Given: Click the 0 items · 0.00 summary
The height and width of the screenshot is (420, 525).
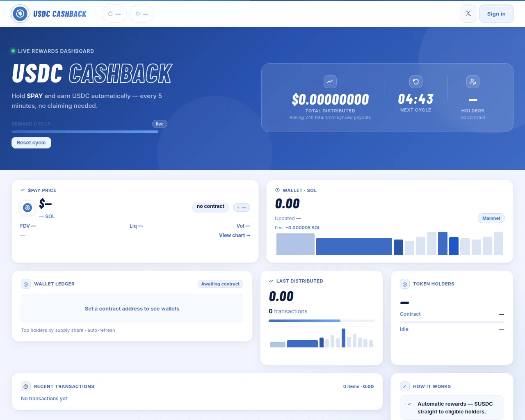Looking at the screenshot, I should point(358,386).
